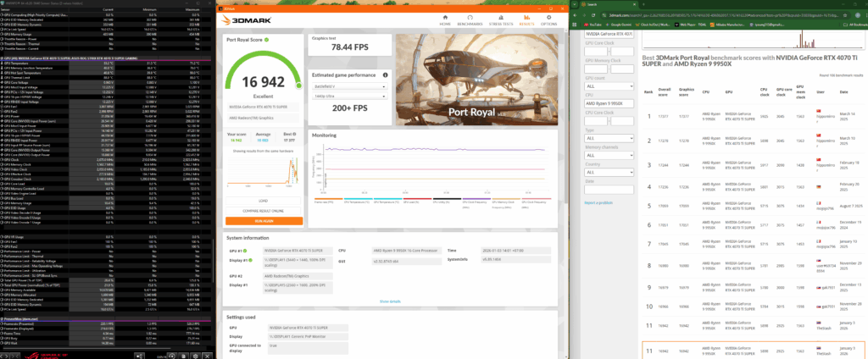This screenshot has width=868, height=359.
Task: Open the All Bookmarks folder
Action: coord(855,25)
